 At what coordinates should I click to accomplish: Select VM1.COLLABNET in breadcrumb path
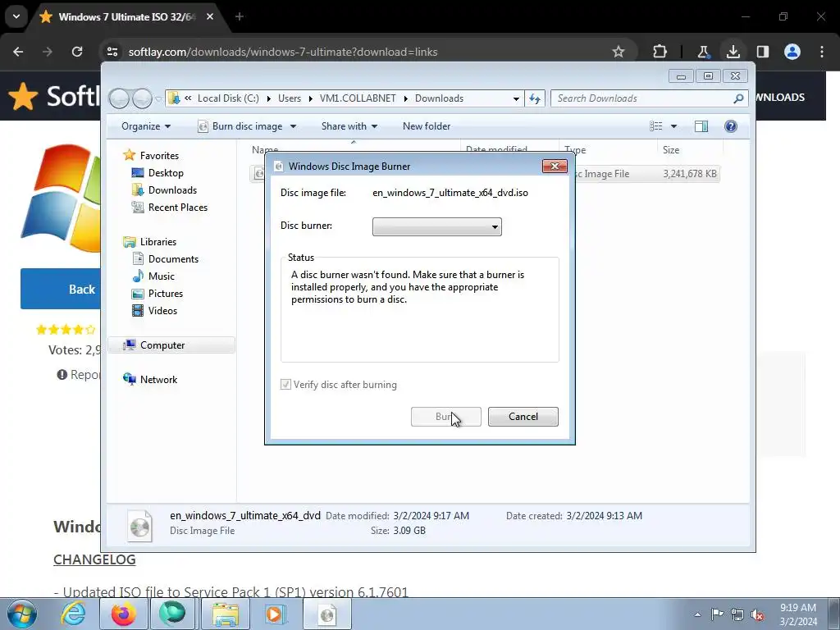[358, 98]
